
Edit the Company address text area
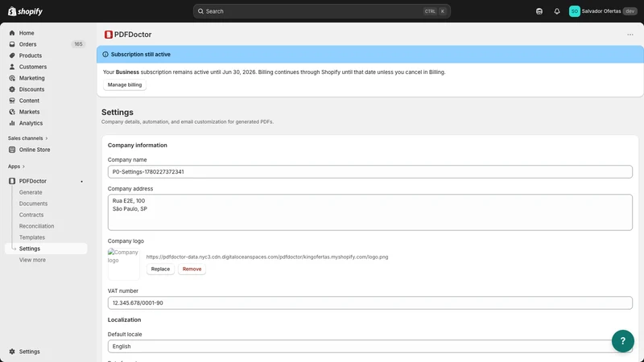(x=369, y=212)
